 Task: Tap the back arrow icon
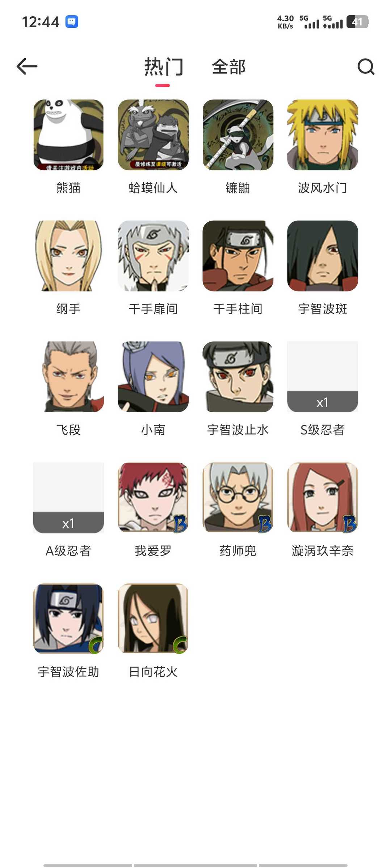(x=27, y=67)
